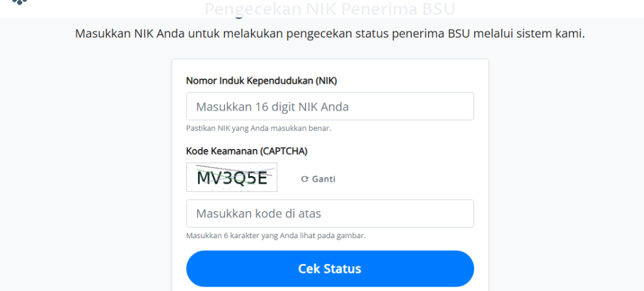644x291 pixels.
Task: Focus the 'Masukkan kode di atas' field
Action: coord(330,214)
